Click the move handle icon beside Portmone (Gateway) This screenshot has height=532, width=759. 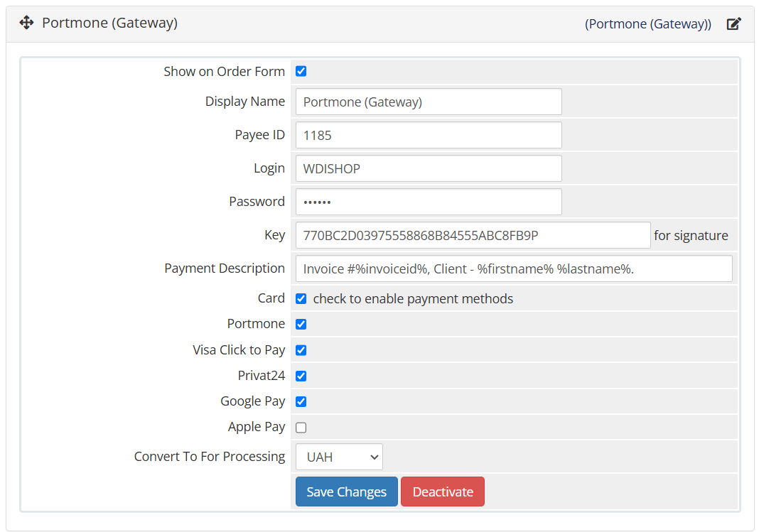point(26,22)
